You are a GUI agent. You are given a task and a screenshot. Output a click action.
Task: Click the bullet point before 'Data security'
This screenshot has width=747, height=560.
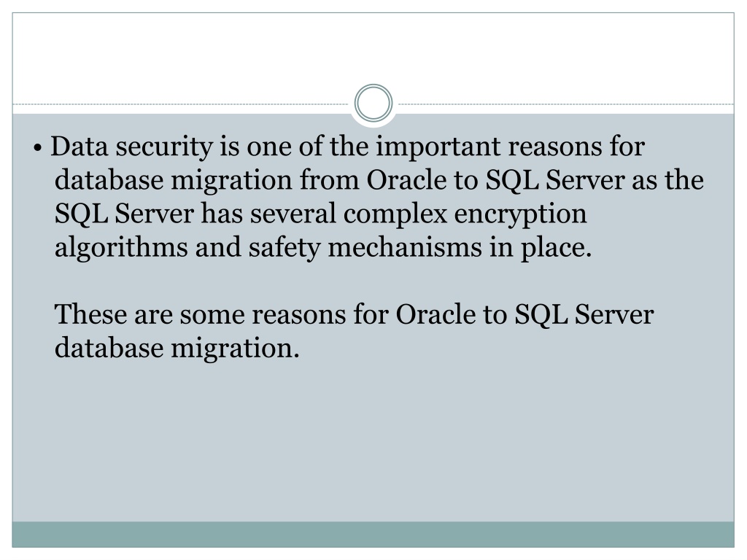click(38, 148)
